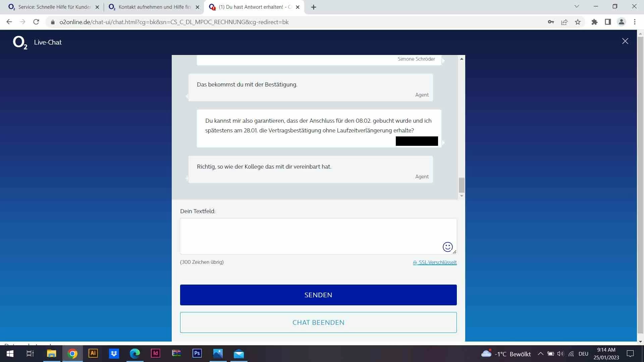Toggle the browser side panel icon
This screenshot has width=644, height=362.
point(608,22)
